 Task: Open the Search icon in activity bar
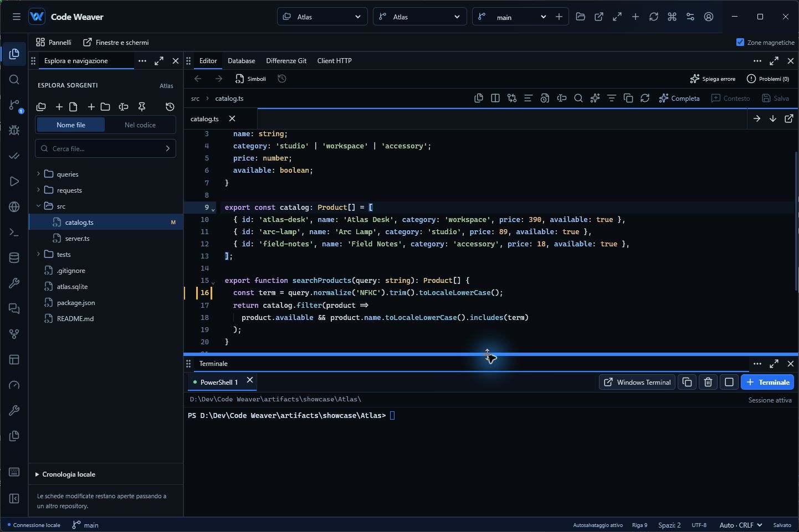tap(14, 80)
